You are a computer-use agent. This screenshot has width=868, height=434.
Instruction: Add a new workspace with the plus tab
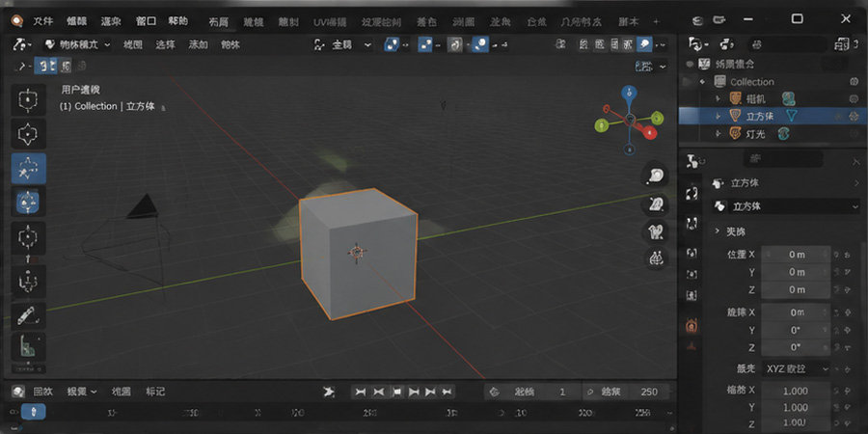657,21
